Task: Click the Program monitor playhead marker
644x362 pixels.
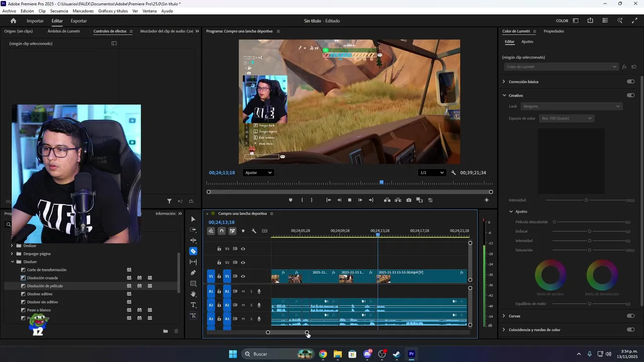Action: [x=381, y=183]
